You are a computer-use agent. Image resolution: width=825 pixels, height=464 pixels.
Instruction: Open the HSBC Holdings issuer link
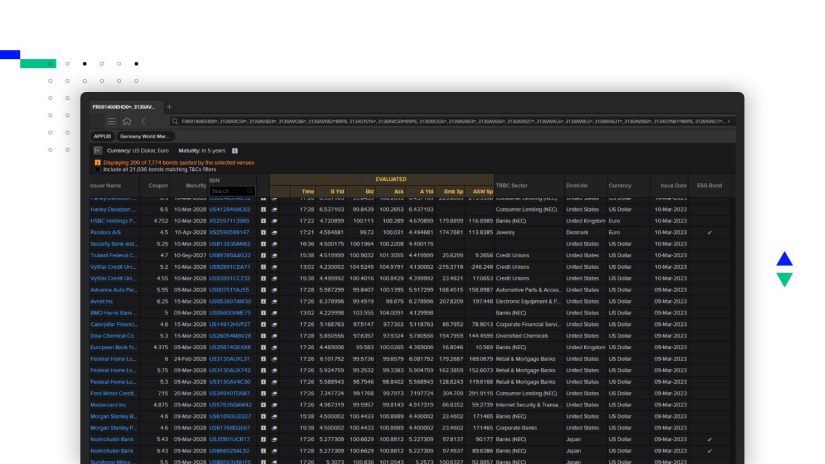[111, 220]
